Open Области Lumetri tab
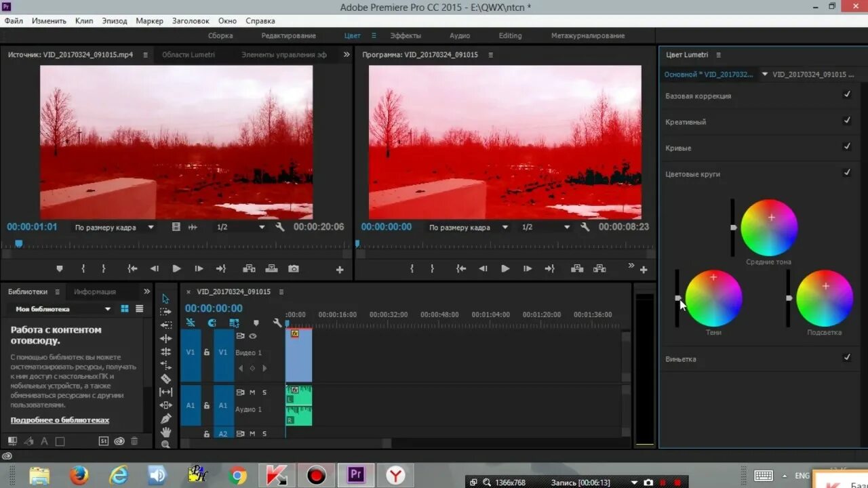The width and height of the screenshot is (868, 488). (189, 55)
